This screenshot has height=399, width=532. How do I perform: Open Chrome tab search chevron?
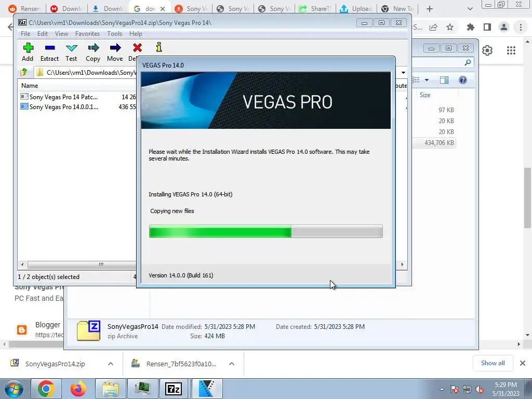(470, 9)
